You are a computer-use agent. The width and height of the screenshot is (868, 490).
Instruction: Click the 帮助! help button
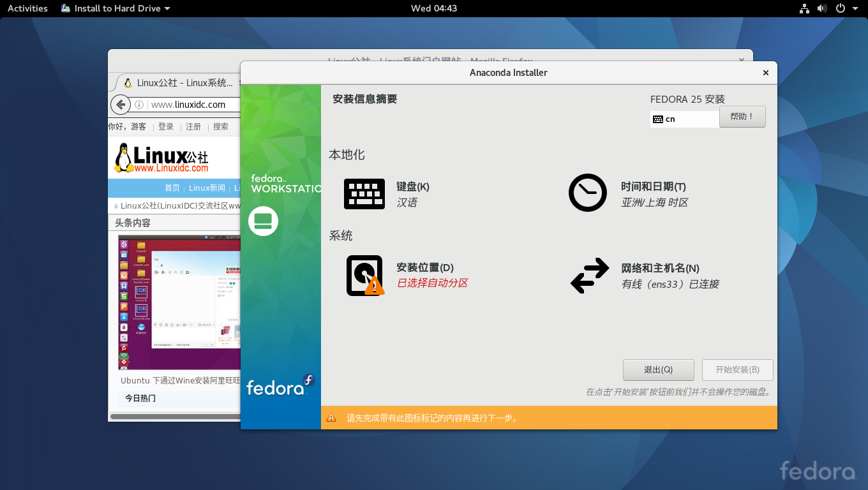742,117
